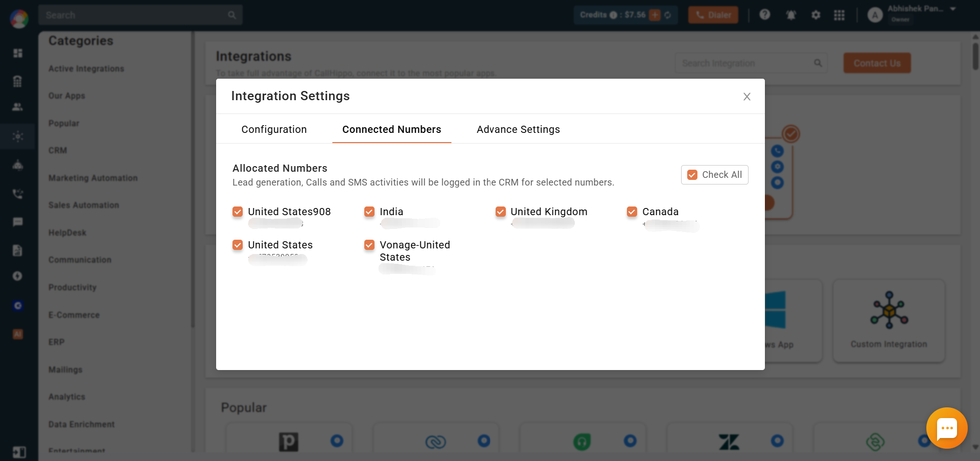Select the Analytics category
This screenshot has width=980, height=461.
point(67,397)
